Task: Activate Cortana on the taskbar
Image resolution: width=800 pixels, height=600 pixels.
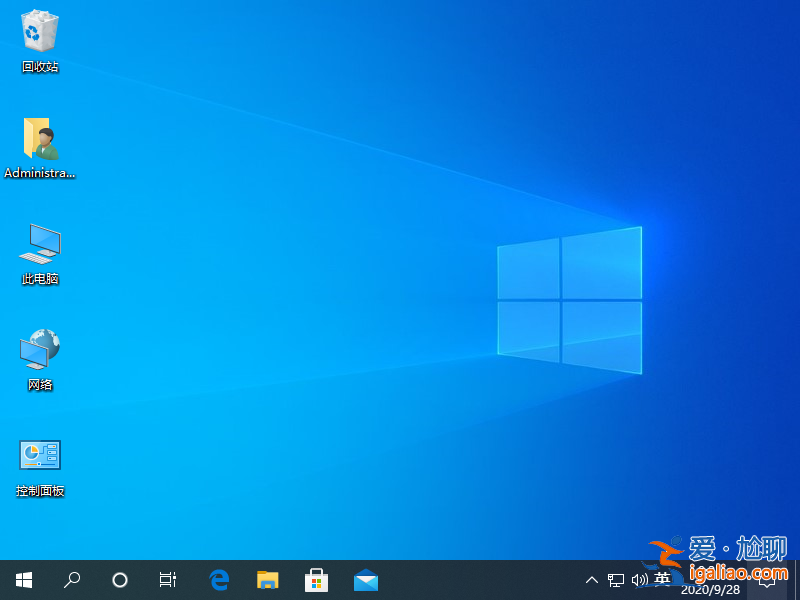Action: [120, 580]
